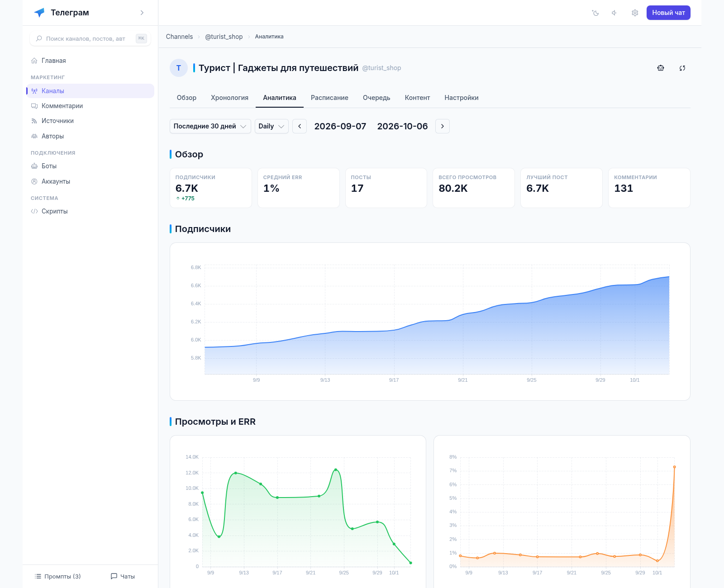Click the Всего просмотров 80.2K card
The width and height of the screenshot is (724, 588).
(474, 188)
